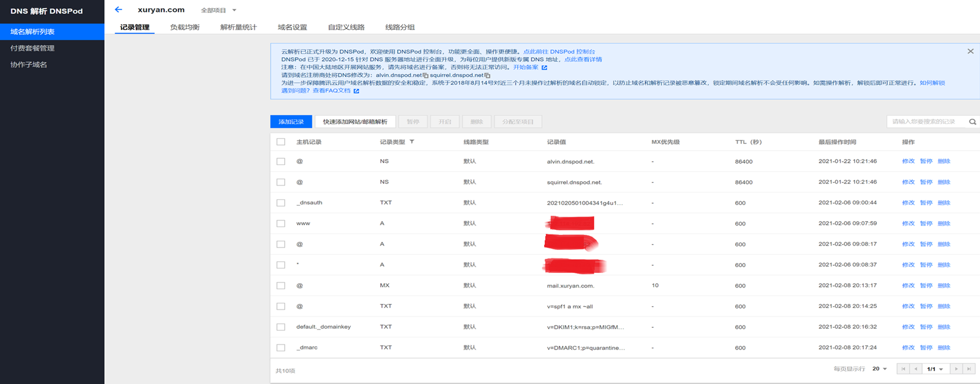Open 点此前往 DNSPod 控制台 link
980x384 pixels.
point(559,52)
